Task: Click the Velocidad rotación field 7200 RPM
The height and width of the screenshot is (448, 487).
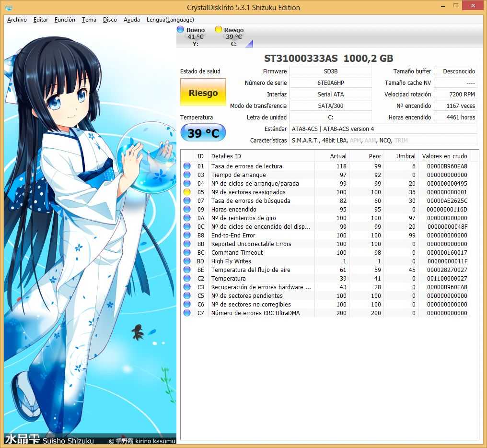Action: (x=456, y=94)
